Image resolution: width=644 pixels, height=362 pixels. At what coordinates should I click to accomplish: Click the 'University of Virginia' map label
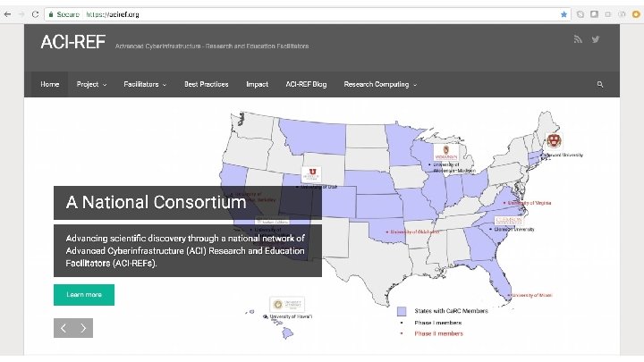(x=530, y=203)
